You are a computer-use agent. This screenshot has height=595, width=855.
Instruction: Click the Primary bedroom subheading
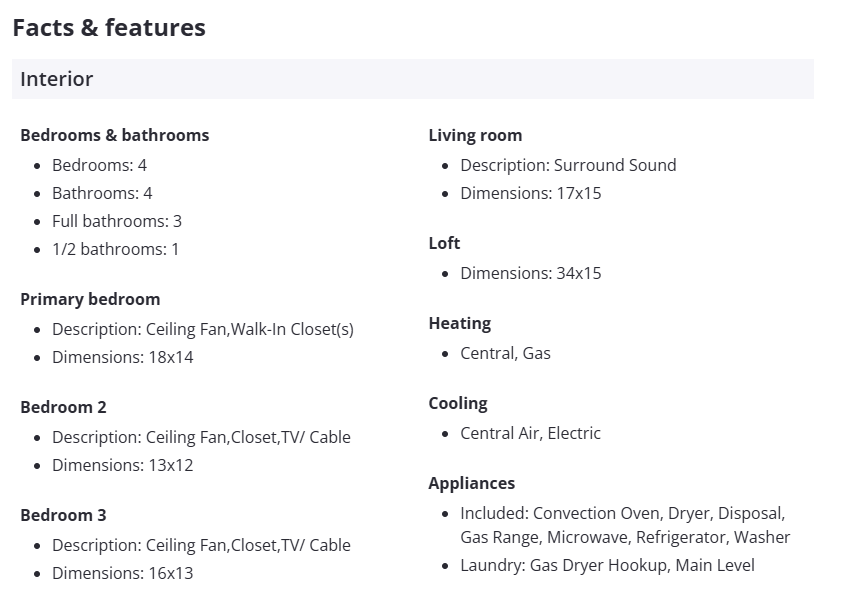pyautogui.click(x=90, y=299)
